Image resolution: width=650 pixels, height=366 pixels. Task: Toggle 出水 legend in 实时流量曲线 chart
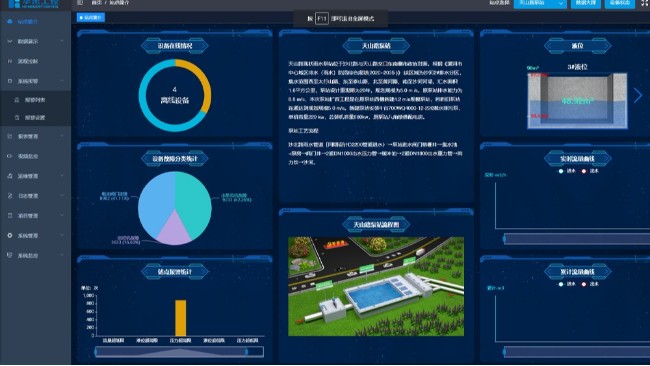click(590, 171)
